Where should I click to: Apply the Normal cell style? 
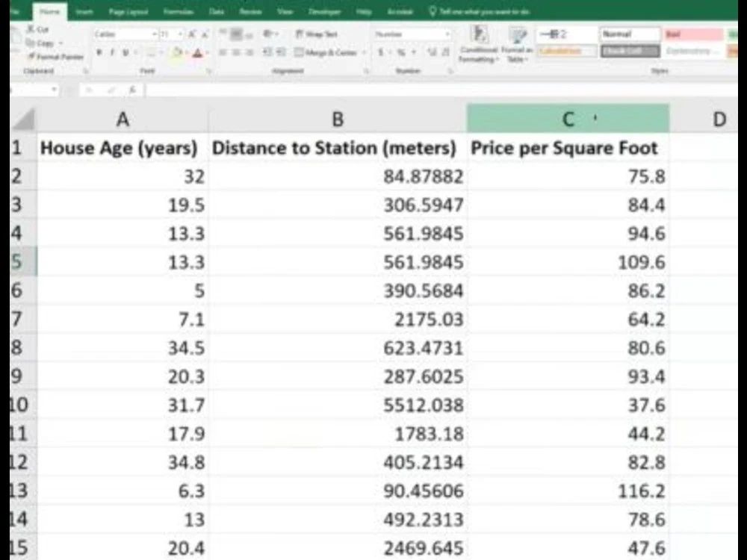pyautogui.click(x=630, y=34)
